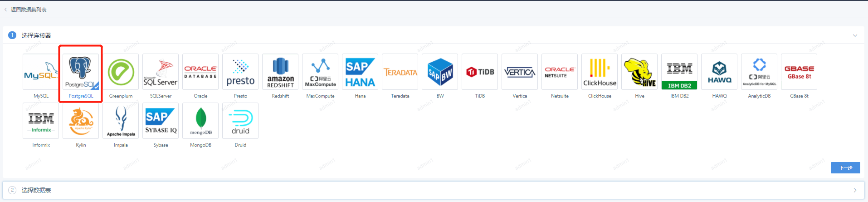Select the Oracle NetSuite connector
The width and height of the screenshot is (868, 202).
coord(560,72)
